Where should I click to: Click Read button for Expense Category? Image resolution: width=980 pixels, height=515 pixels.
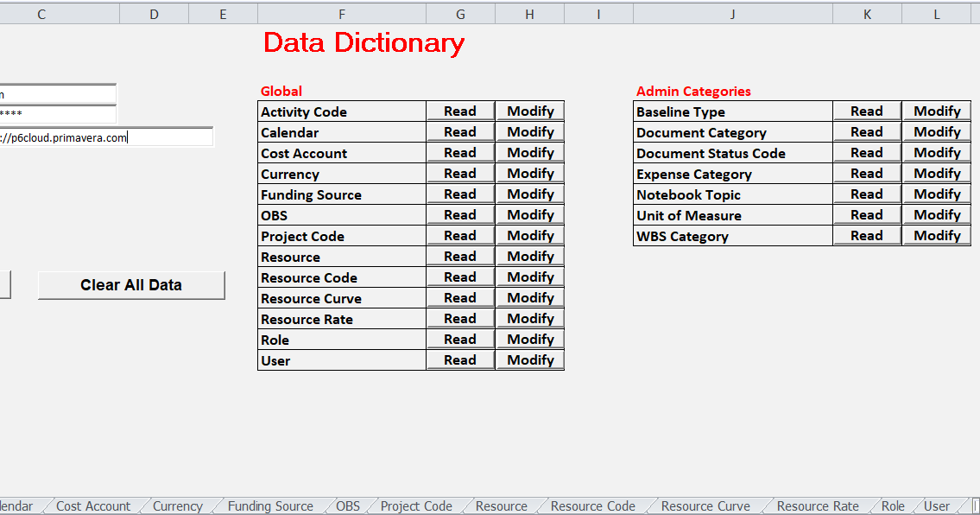pyautogui.click(x=867, y=173)
